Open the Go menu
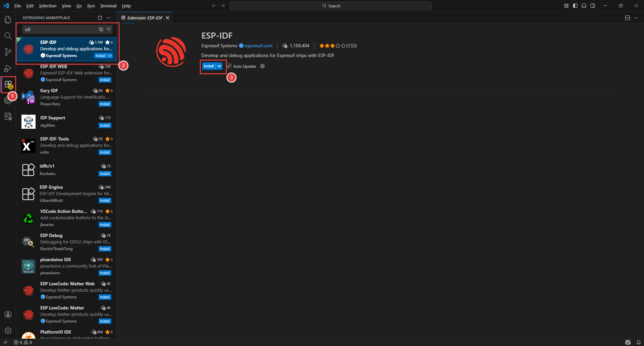Image resolution: width=644 pixels, height=346 pixels. [79, 6]
